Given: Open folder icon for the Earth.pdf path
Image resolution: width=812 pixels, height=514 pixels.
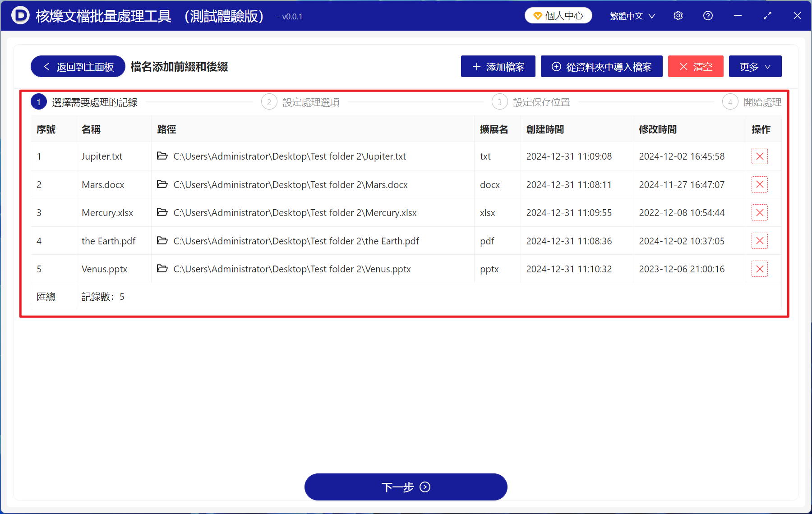Looking at the screenshot, I should coord(162,240).
